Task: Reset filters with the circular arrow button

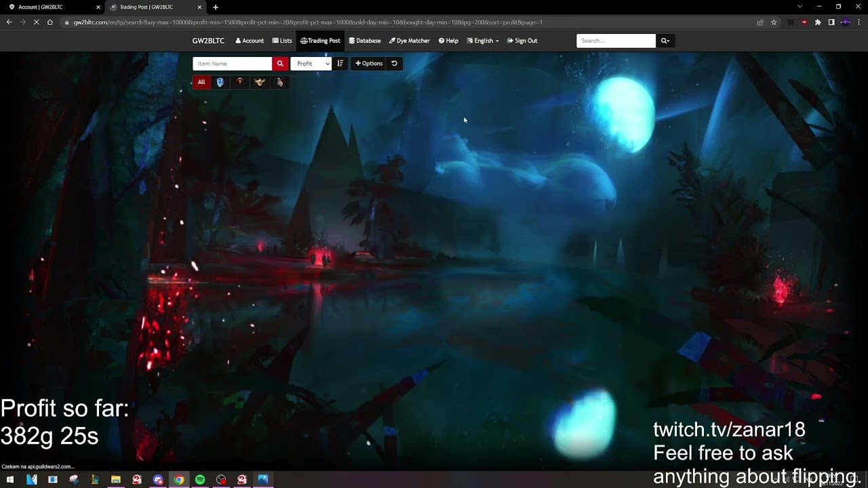Action: (394, 64)
